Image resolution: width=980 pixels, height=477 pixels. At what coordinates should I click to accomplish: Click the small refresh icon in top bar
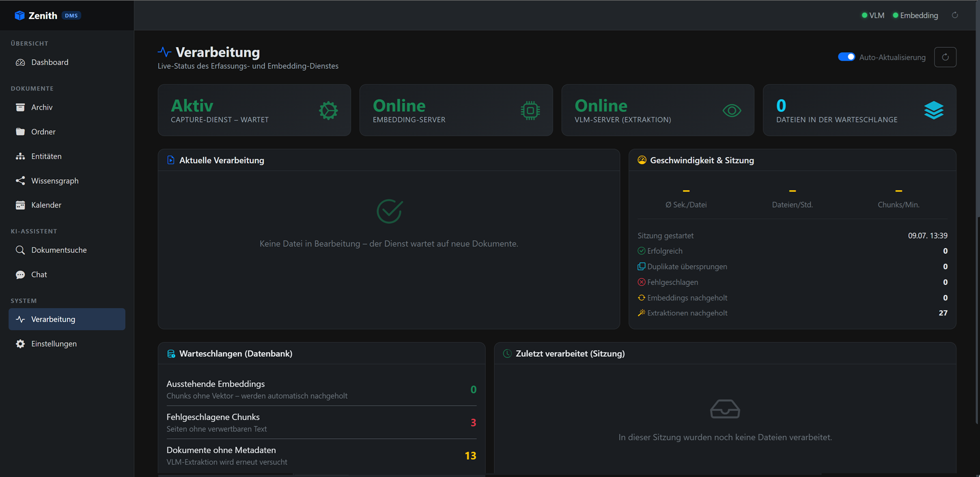pyautogui.click(x=955, y=15)
